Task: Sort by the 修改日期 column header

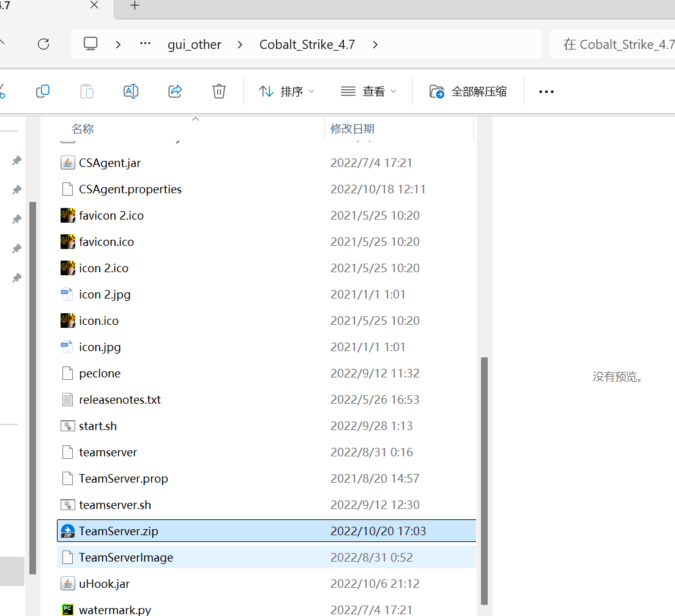Action: click(352, 128)
